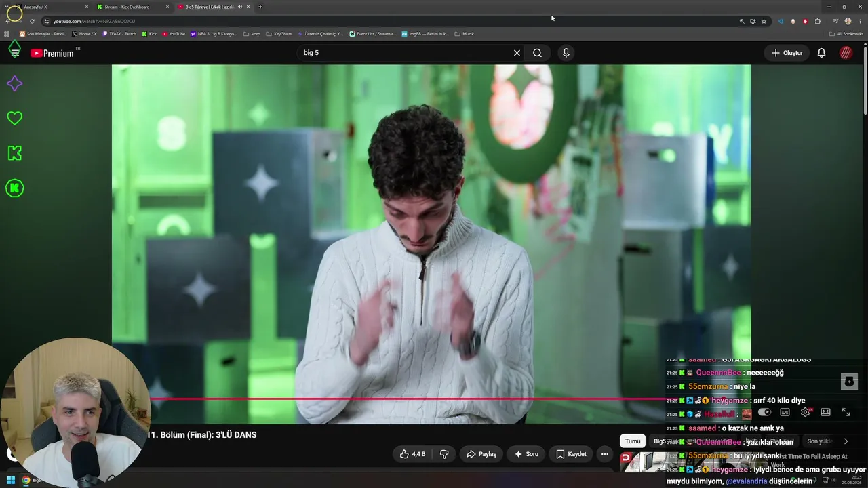Open the bookmarks apps grid
This screenshot has width=868, height=488.
[7, 34]
